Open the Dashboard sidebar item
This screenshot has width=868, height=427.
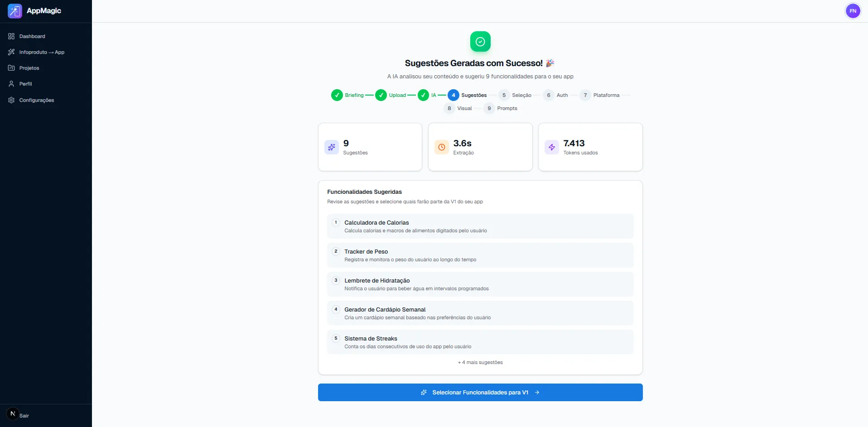coord(32,36)
